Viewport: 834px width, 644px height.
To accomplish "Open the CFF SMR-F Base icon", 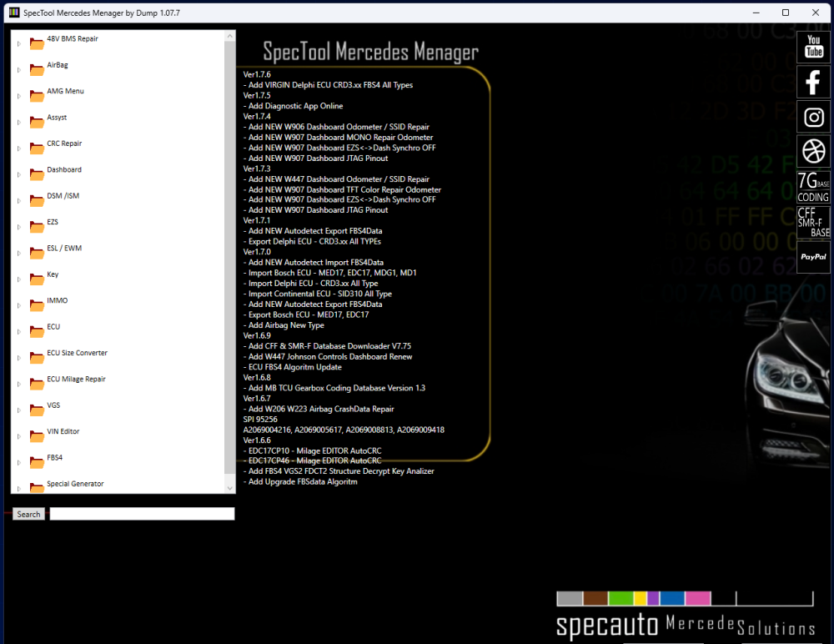I will point(813,222).
